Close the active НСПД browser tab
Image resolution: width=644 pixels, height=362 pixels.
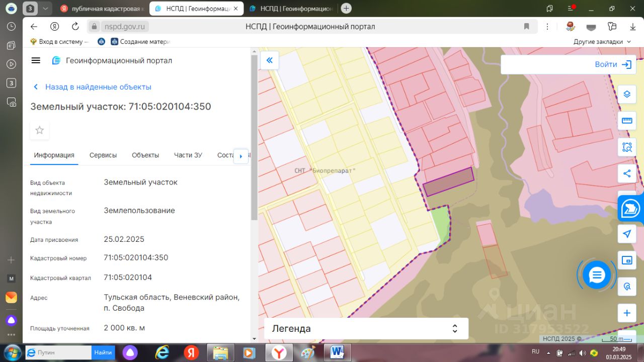click(235, 9)
